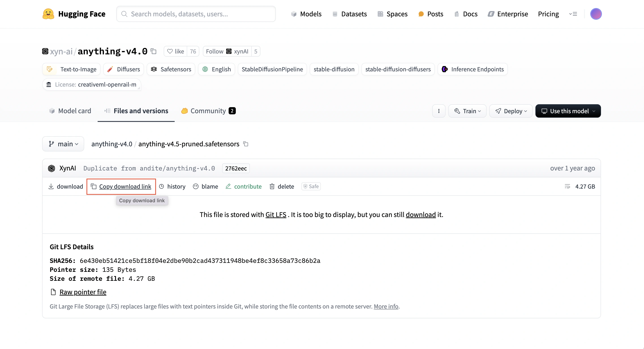Expand the Deploy dropdown
Image resolution: width=644 pixels, height=349 pixels.
[511, 111]
